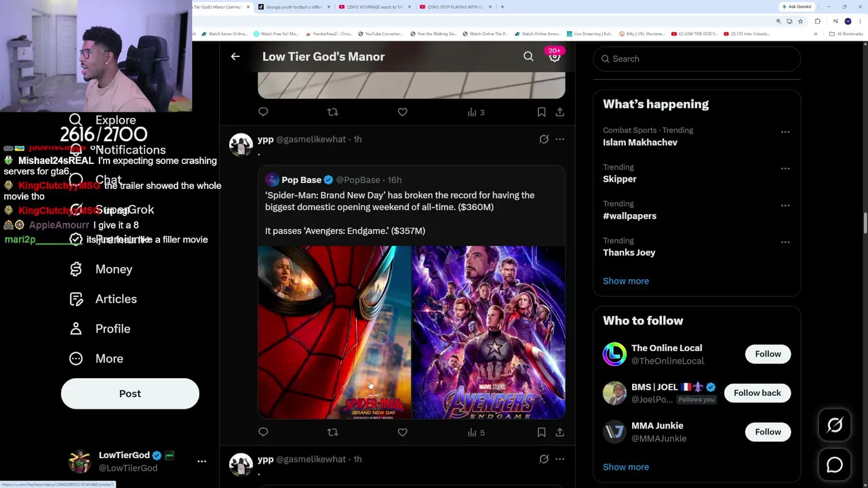Open the Chrome profile avatar

[x=848, y=21]
